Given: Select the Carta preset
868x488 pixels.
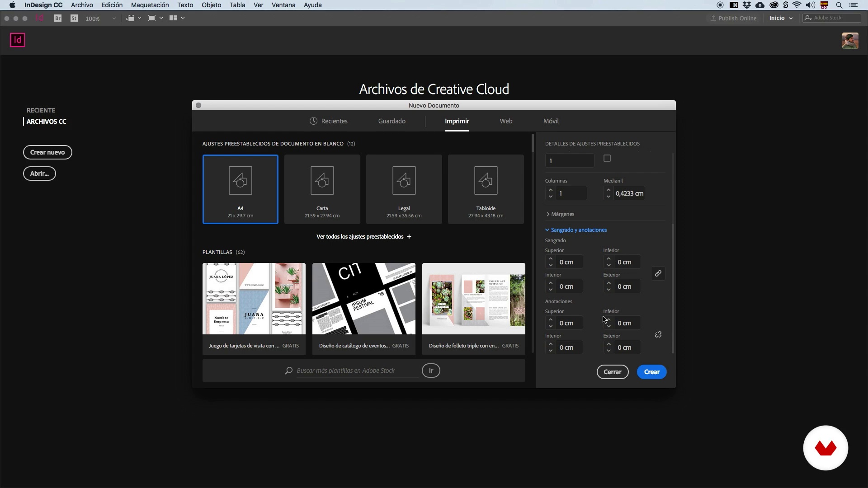Looking at the screenshot, I should (x=322, y=189).
